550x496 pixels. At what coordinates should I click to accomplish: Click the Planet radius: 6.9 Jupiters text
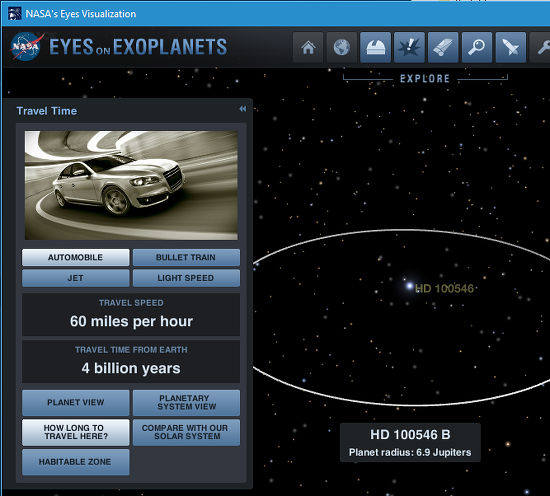tap(410, 453)
